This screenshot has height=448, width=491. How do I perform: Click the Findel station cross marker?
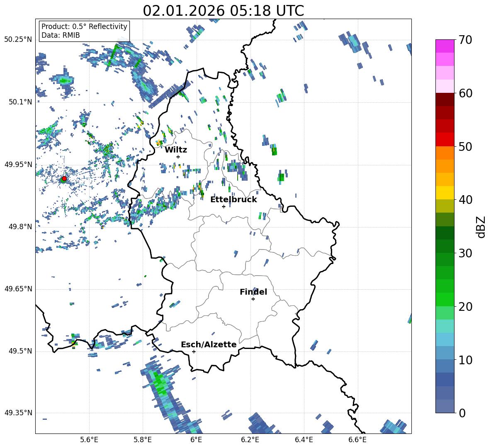pyautogui.click(x=253, y=299)
